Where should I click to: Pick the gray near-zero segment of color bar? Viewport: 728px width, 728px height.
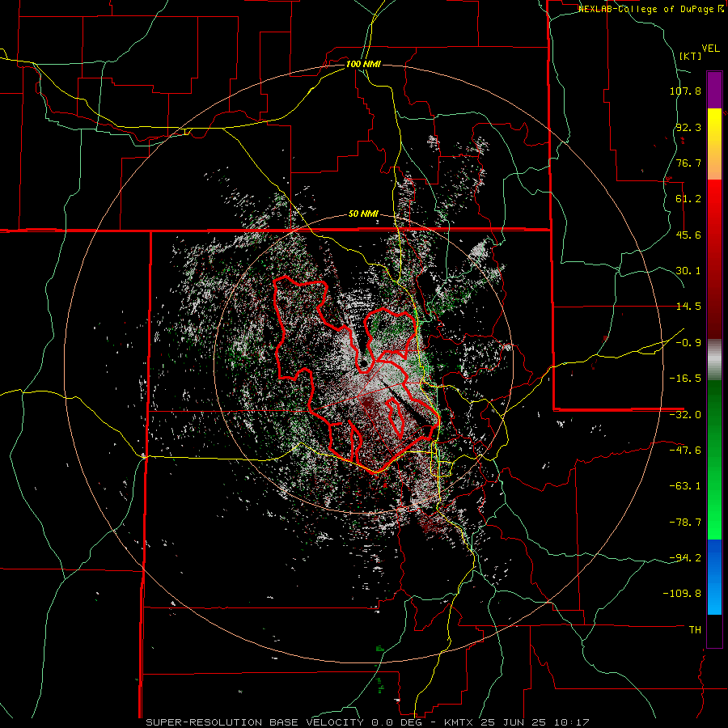pos(714,360)
